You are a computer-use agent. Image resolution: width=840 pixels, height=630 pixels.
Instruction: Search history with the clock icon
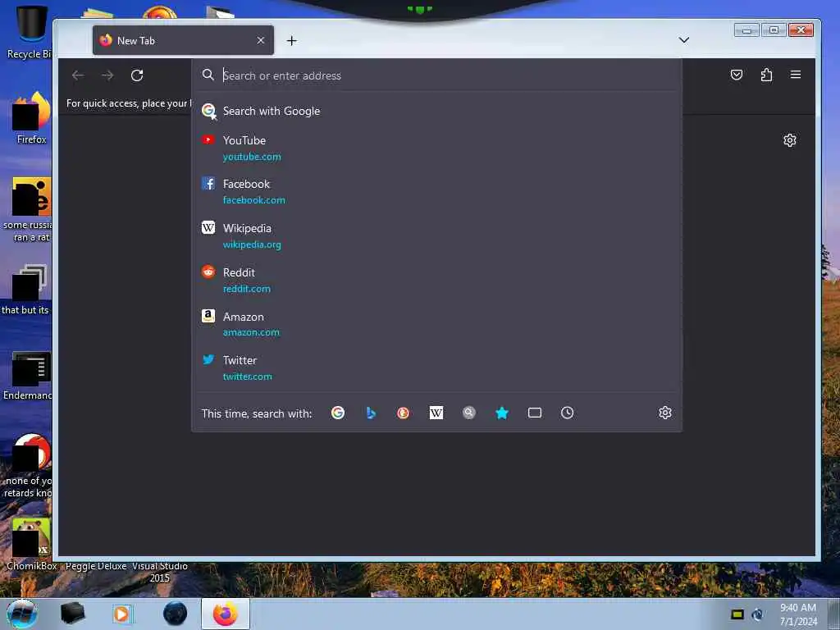click(x=568, y=413)
